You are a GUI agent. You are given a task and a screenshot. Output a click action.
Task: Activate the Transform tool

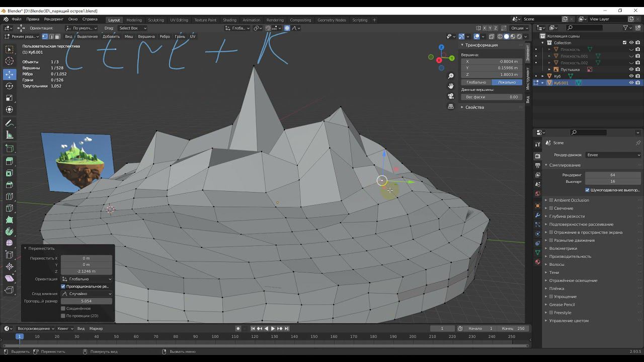tap(10, 110)
